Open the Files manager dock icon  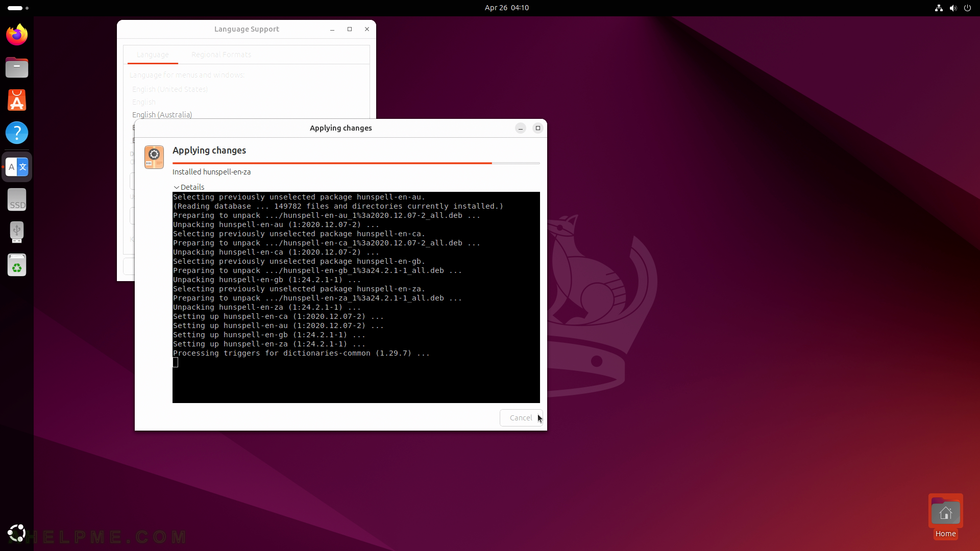coord(17,67)
